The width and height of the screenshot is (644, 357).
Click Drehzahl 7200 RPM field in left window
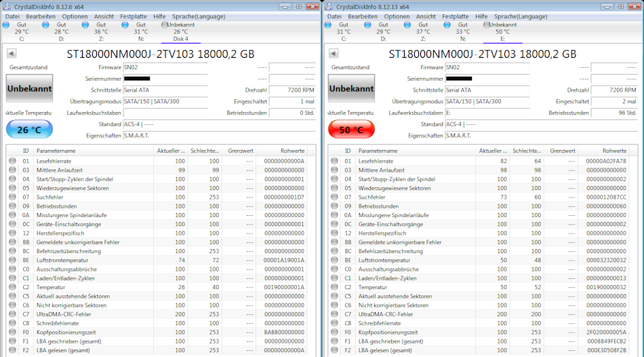pyautogui.click(x=292, y=90)
